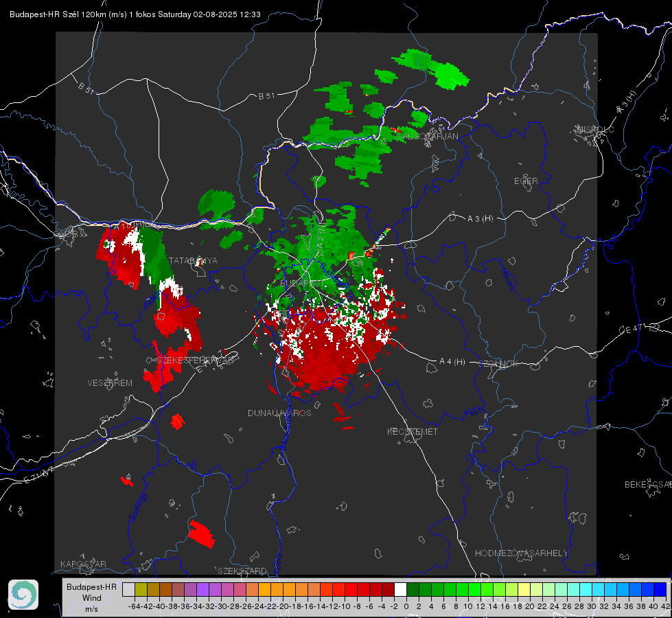The width and height of the screenshot is (672, 618).
Task: Click the SZEKSZARD city label
Action: tap(242, 571)
